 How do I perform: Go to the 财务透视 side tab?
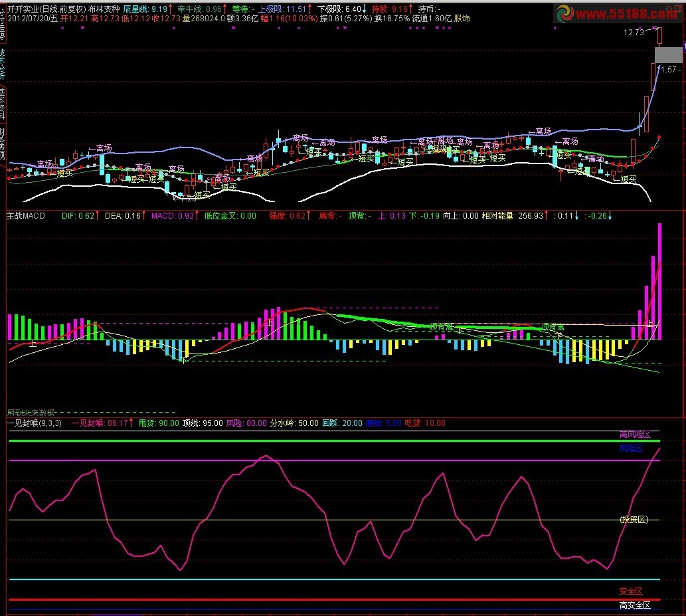2,144
